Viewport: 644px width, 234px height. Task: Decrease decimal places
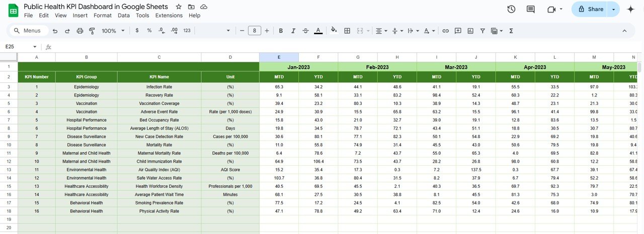pos(162,31)
